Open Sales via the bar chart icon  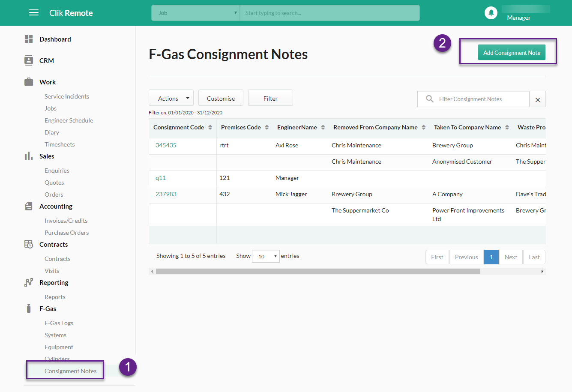[x=29, y=156]
